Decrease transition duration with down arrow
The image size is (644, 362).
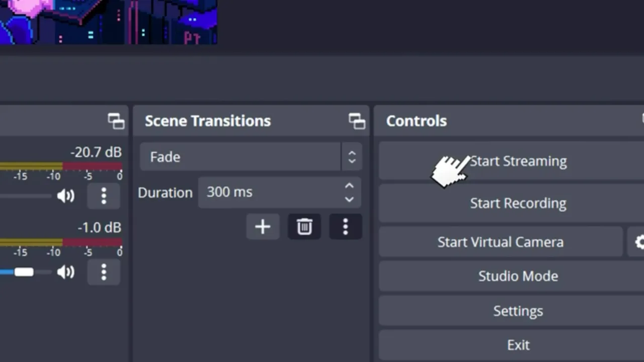[x=349, y=199]
